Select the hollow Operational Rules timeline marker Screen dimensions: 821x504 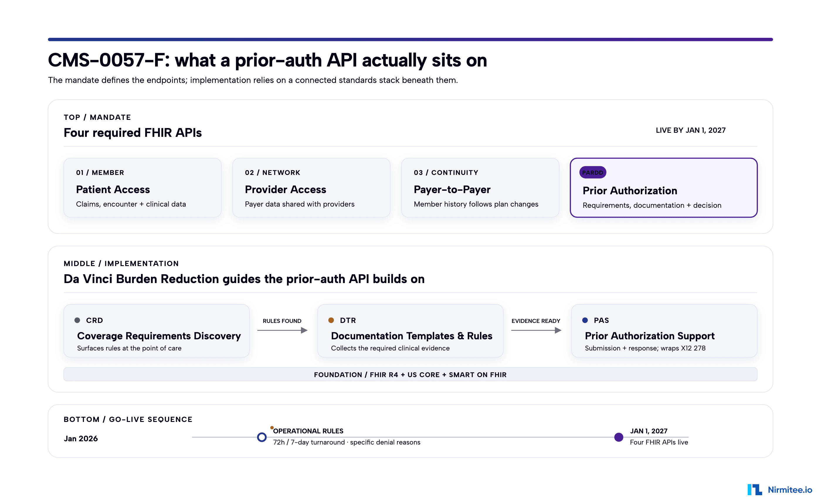[262, 437]
